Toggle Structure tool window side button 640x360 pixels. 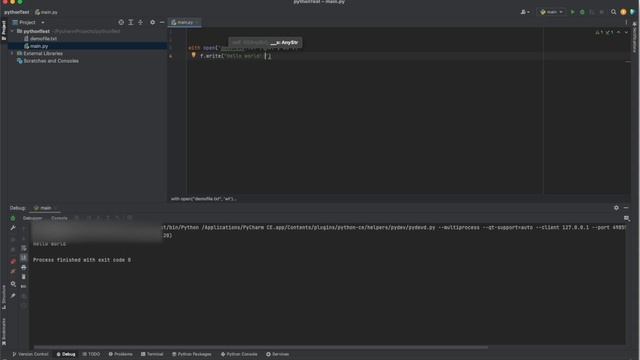(x=4, y=297)
